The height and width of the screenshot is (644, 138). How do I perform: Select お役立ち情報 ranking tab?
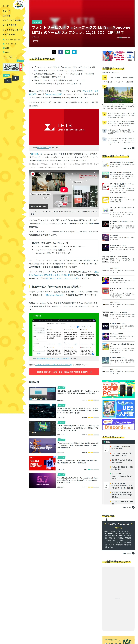click(x=129, y=82)
